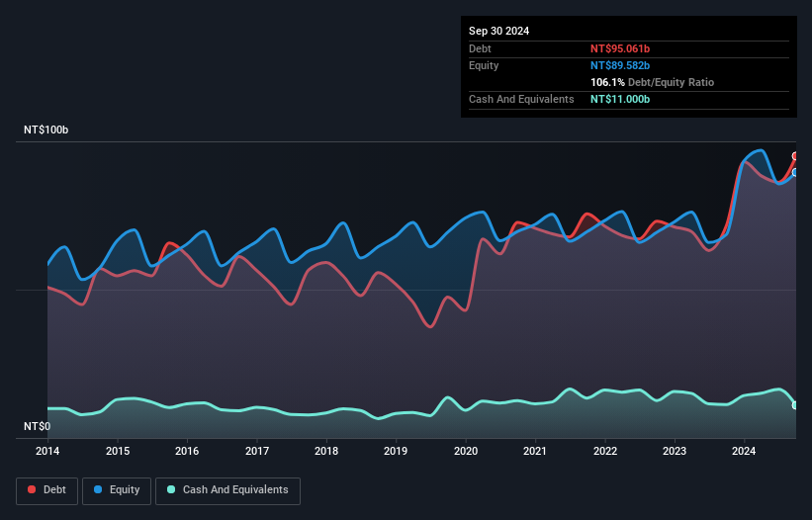
Task: Click the NT$100b y-axis label
Action: tap(46, 130)
